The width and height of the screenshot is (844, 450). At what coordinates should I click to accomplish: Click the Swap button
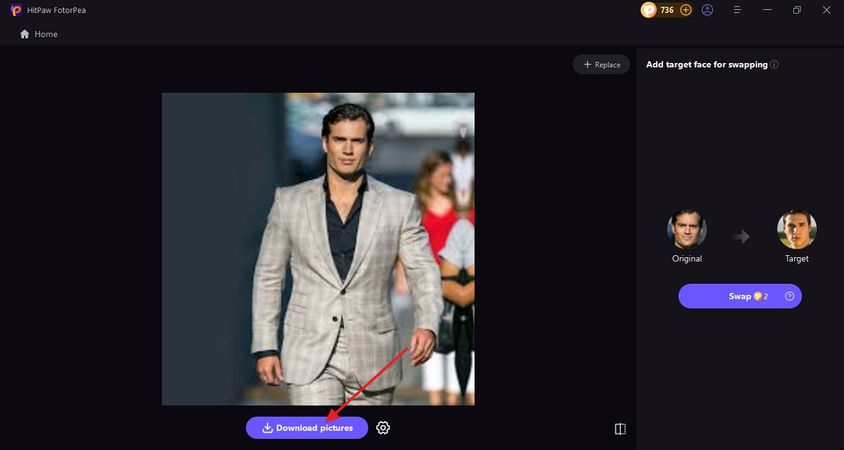coord(740,296)
